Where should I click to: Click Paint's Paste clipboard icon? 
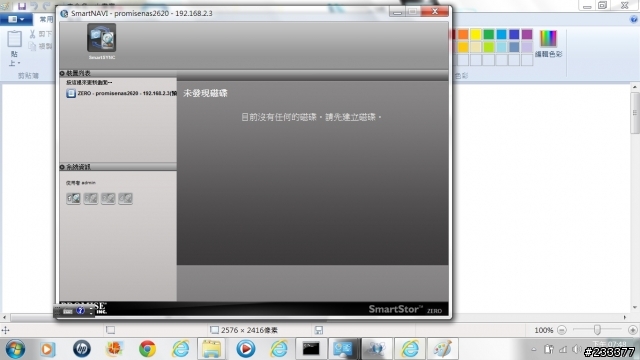(14, 38)
